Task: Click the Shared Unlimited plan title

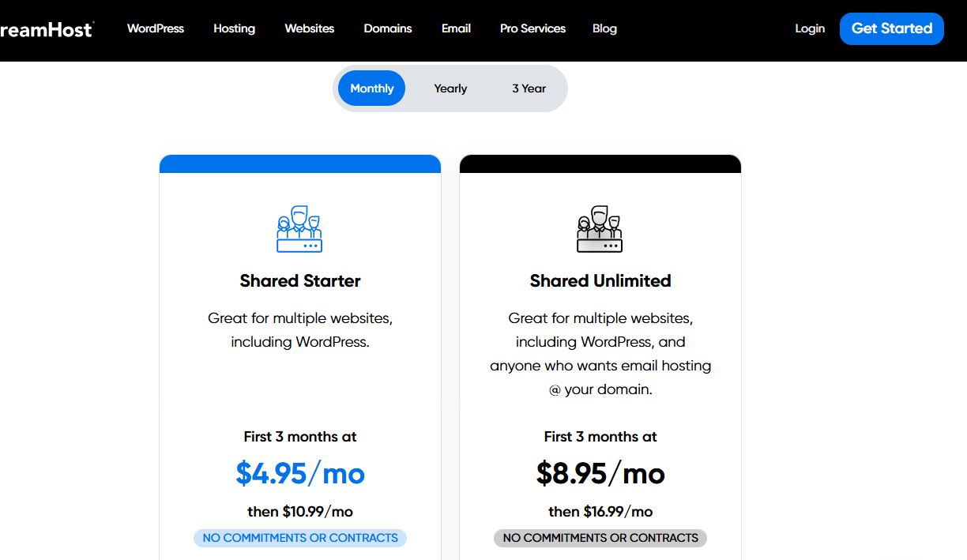Action: [x=600, y=280]
